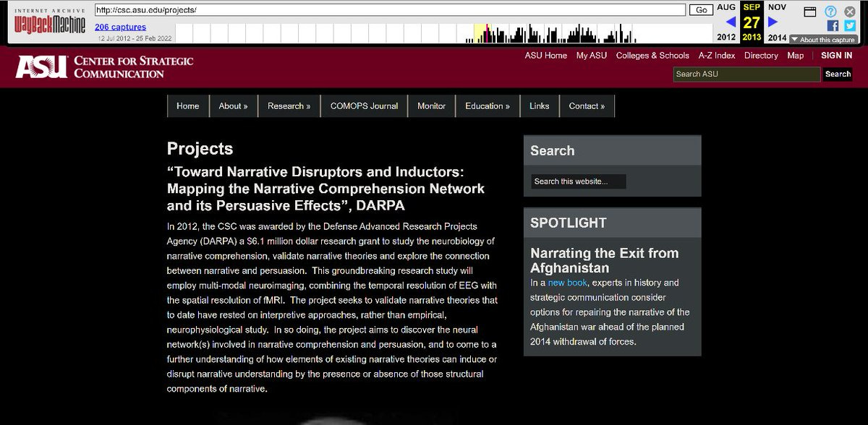Image resolution: width=868 pixels, height=425 pixels.
Task: Open ASU Home link
Action: (x=546, y=56)
